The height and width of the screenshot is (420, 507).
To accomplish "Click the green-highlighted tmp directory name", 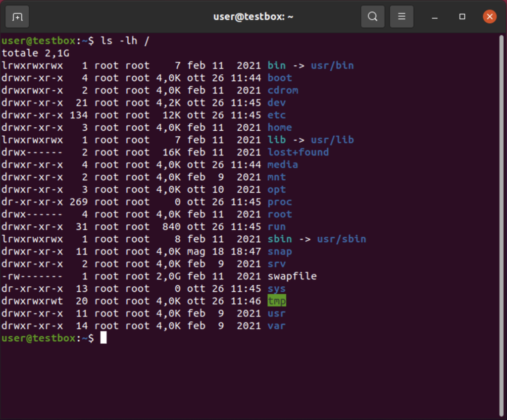I will (x=277, y=301).
